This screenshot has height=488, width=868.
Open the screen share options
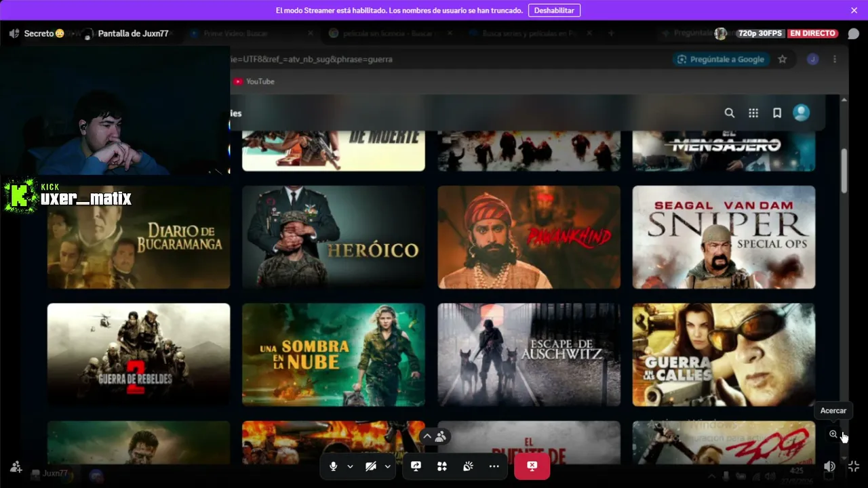[x=416, y=466]
